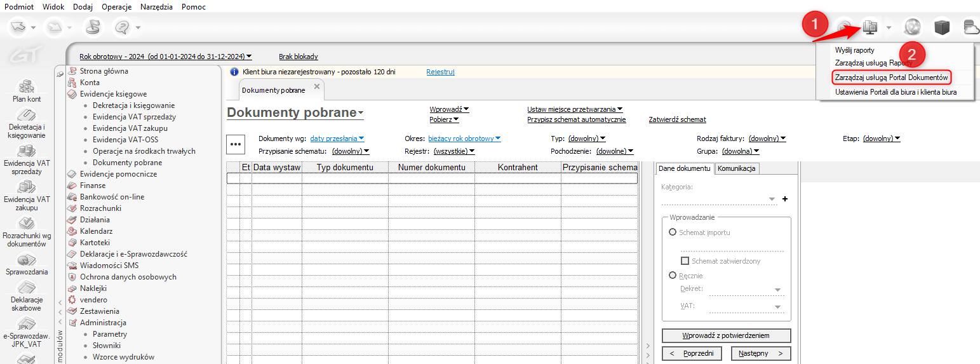Toggle Schemat zatwierdzony checkbox
980x364 pixels.
(x=685, y=261)
